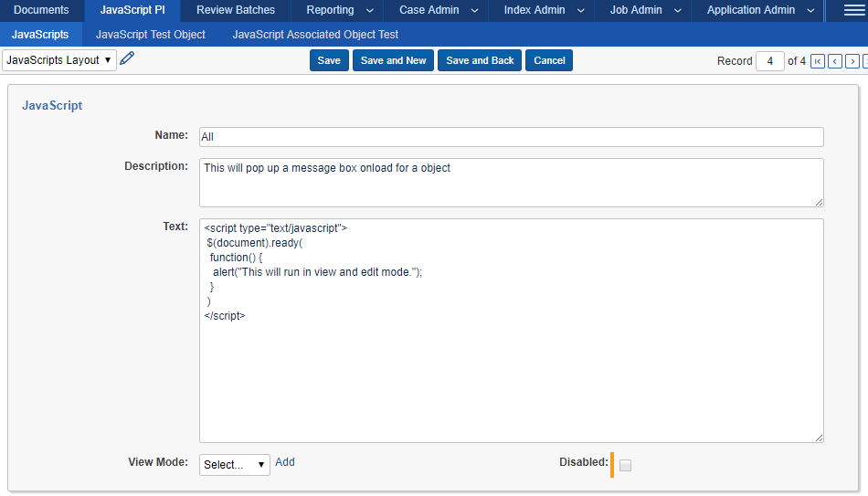Screen dimensions: 868x496
Task: Expand the Application Admin menu chevron
Action: [810, 11]
